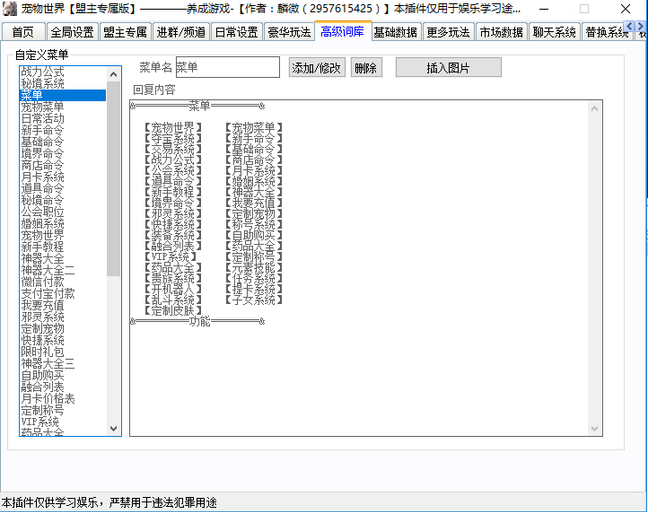Pick 月卡价格表 in the menu list
Screen dimensions: 648x512
click(48, 398)
